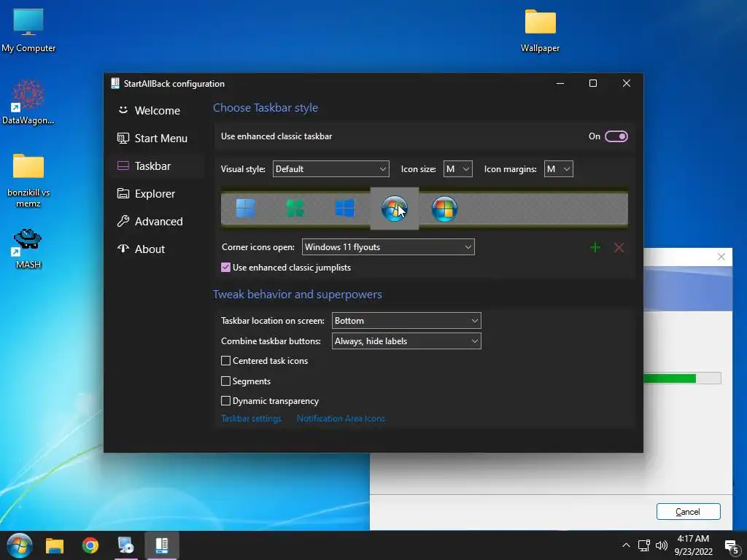Select the Wallpaper folder on desktop
This screenshot has width=747, height=560.
(x=541, y=31)
